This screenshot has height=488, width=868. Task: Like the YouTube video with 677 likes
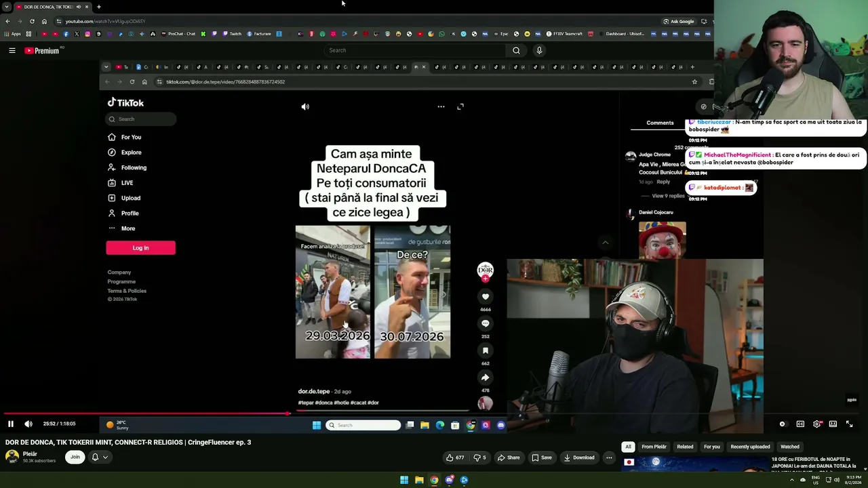coord(455,457)
